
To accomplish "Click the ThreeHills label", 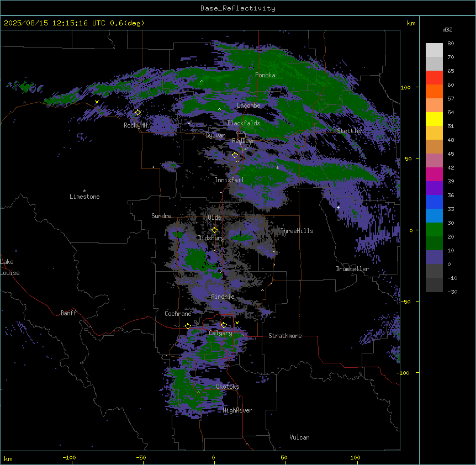I will pos(297,231).
